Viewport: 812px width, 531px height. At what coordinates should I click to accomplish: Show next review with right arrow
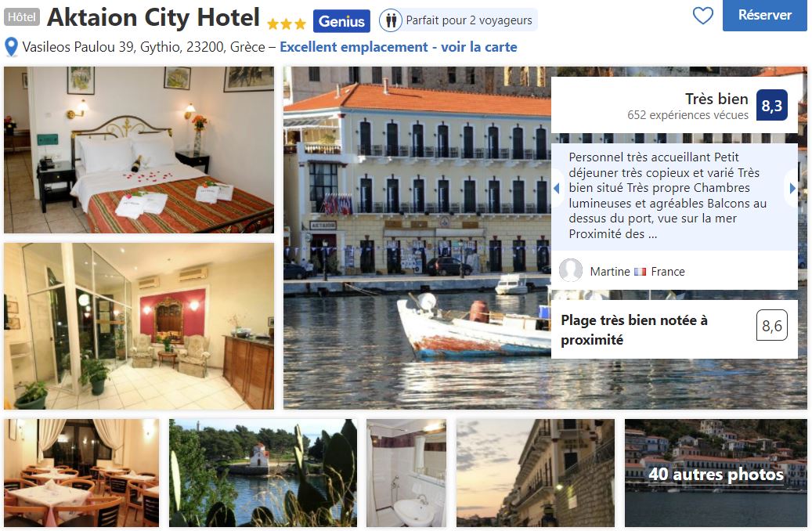792,189
